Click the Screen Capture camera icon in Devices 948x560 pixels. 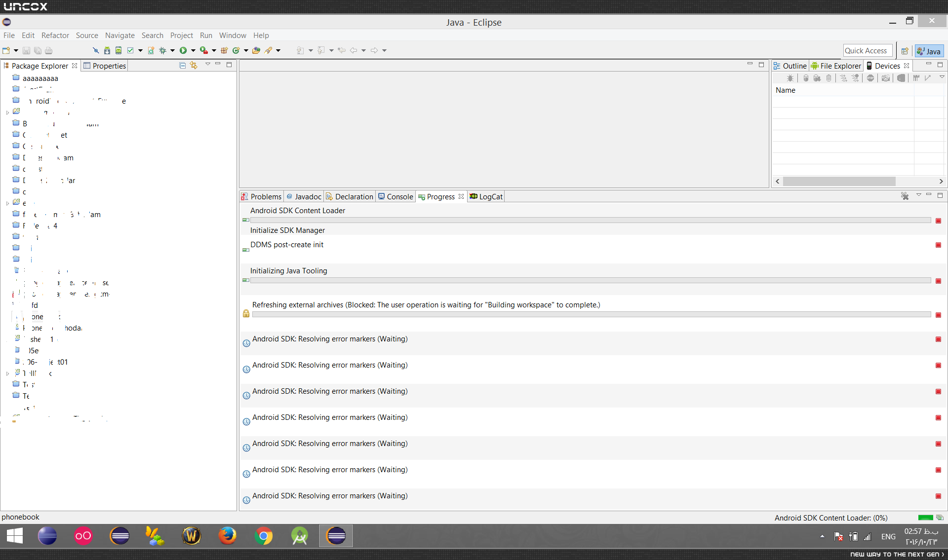[886, 78]
